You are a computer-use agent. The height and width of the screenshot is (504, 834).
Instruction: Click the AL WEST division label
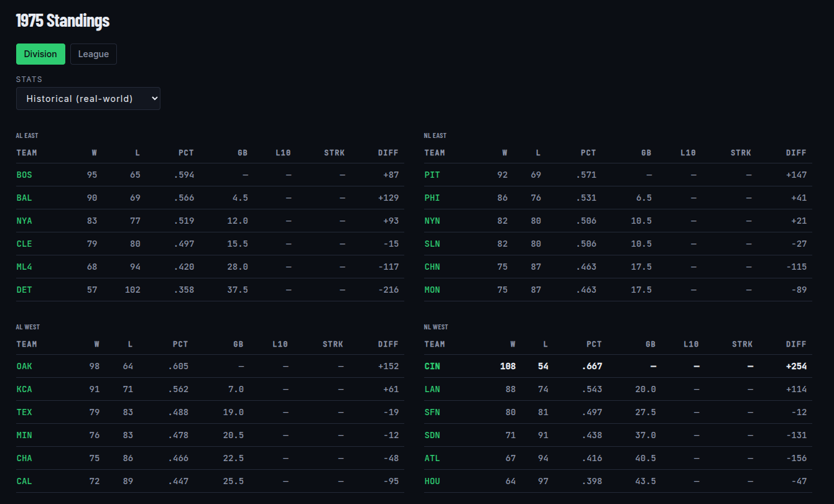28,327
